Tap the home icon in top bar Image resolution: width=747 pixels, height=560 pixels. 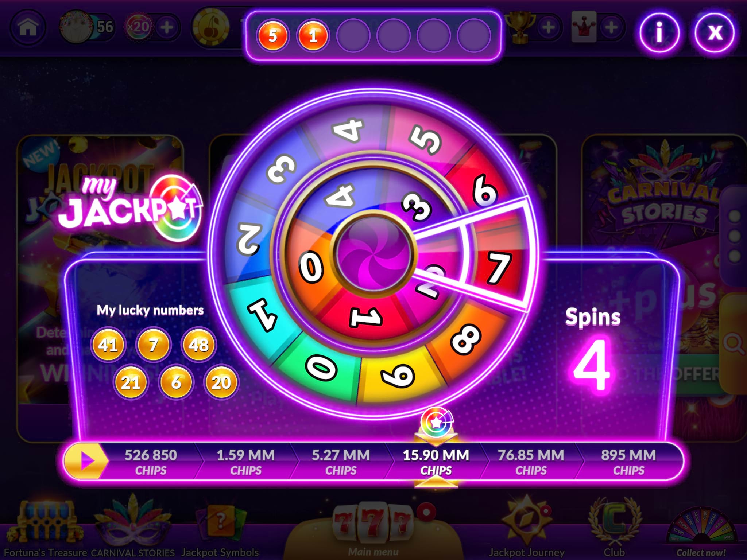(28, 27)
